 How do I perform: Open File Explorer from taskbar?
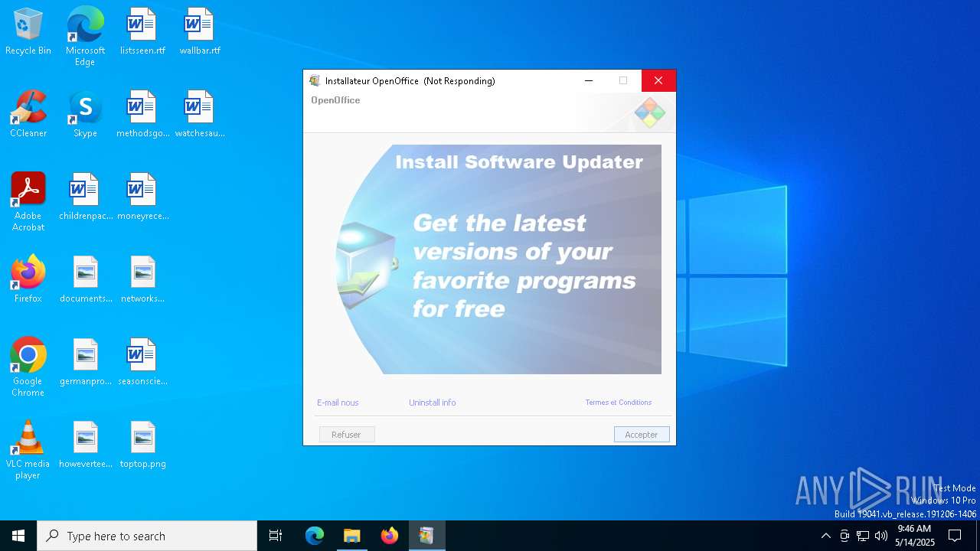pyautogui.click(x=351, y=536)
